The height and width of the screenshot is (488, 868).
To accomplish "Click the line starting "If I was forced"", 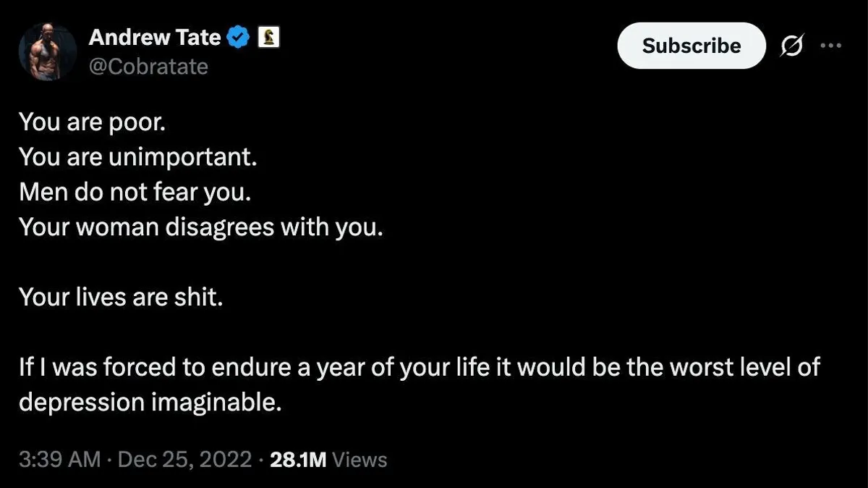I will pos(419,367).
